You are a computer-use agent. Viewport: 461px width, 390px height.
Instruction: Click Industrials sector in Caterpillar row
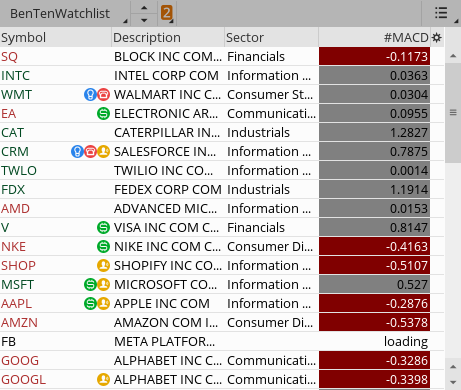pyautogui.click(x=258, y=133)
